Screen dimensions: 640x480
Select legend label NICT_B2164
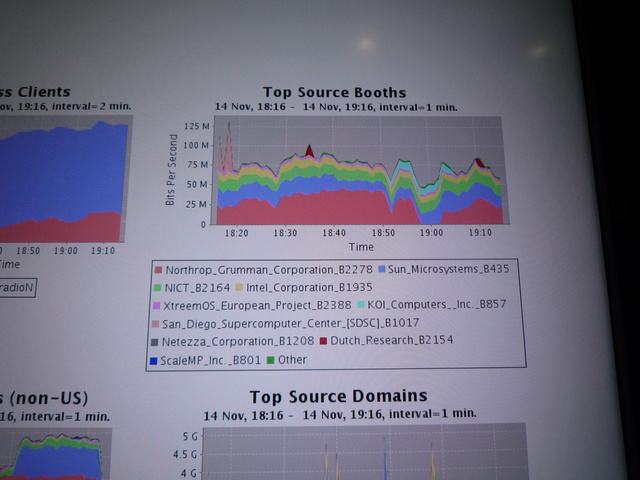point(197,288)
